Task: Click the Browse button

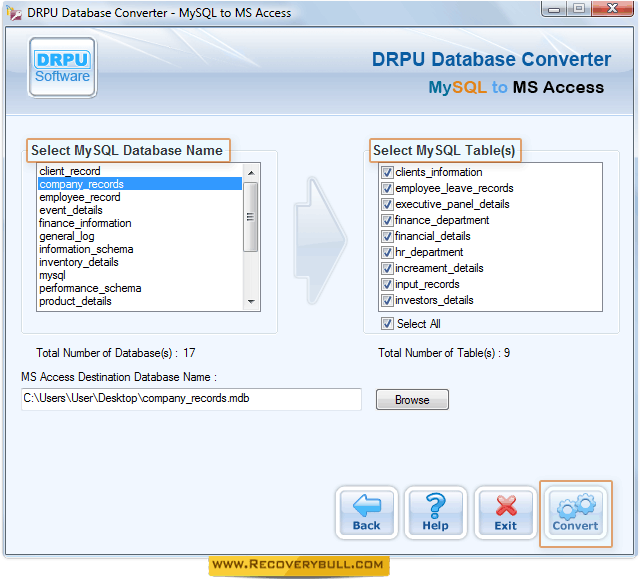Action: pos(412,399)
